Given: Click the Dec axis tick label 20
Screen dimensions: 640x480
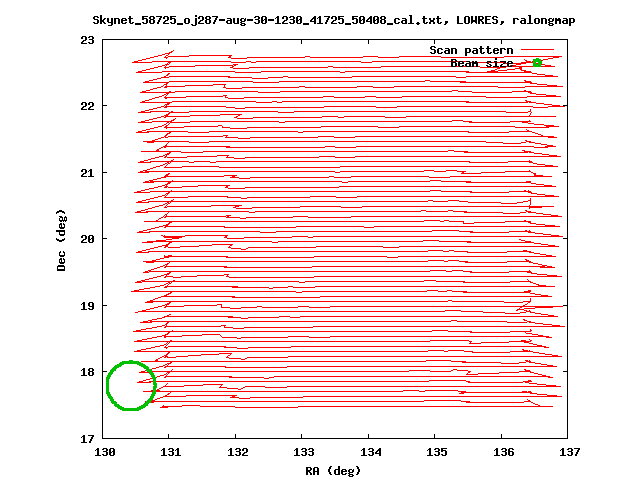Looking at the screenshot, I should tap(87, 239).
